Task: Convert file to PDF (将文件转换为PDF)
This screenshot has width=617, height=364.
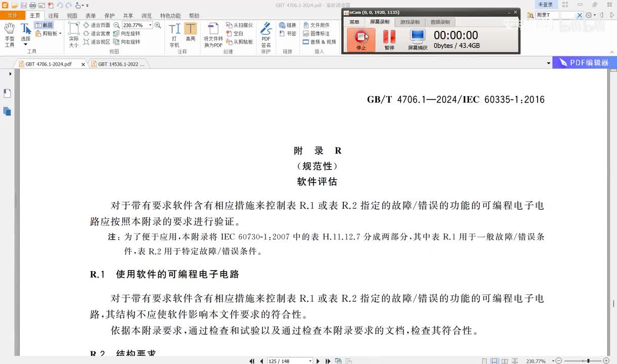Action: (213, 35)
